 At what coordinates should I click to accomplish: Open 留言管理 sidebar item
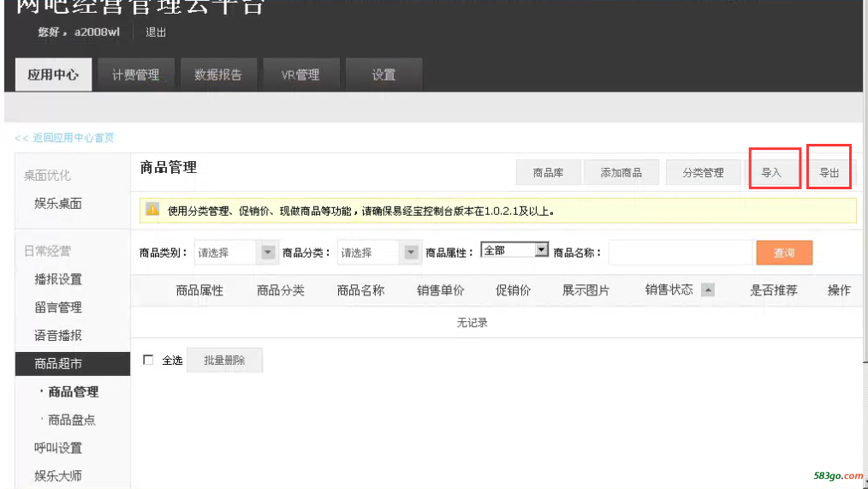[x=58, y=307]
